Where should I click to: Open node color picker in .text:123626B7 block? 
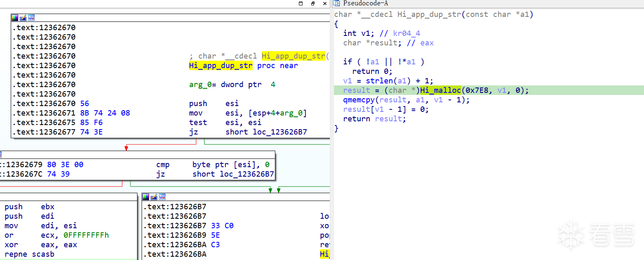pyautogui.click(x=146, y=197)
